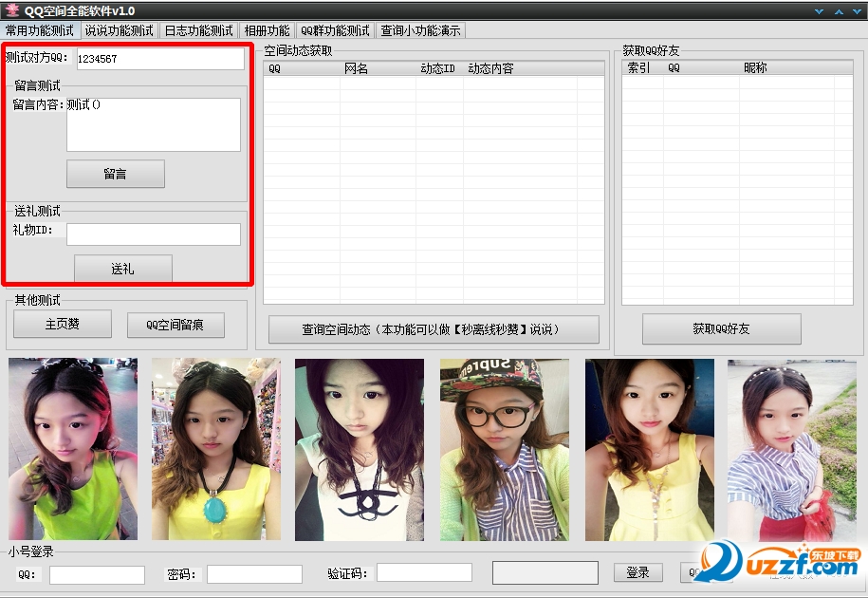Click the 小号登录 QQ number field
Image resolution: width=868 pixels, height=598 pixels.
click(x=97, y=575)
